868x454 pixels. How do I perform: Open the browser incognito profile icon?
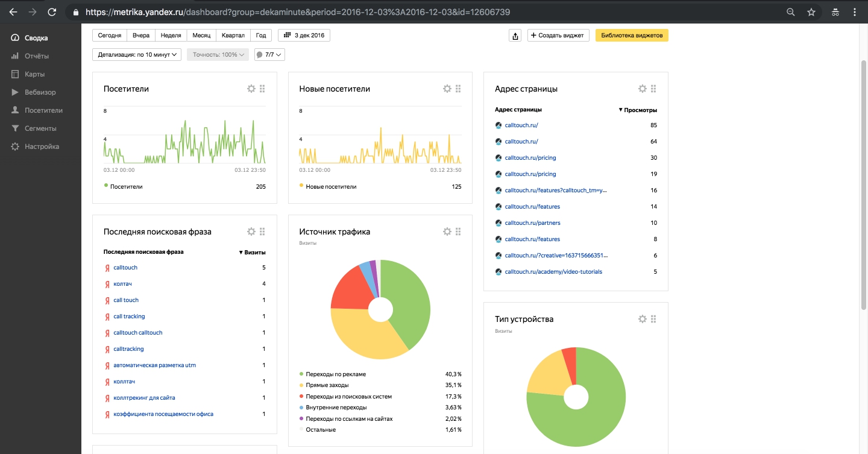[x=835, y=12]
